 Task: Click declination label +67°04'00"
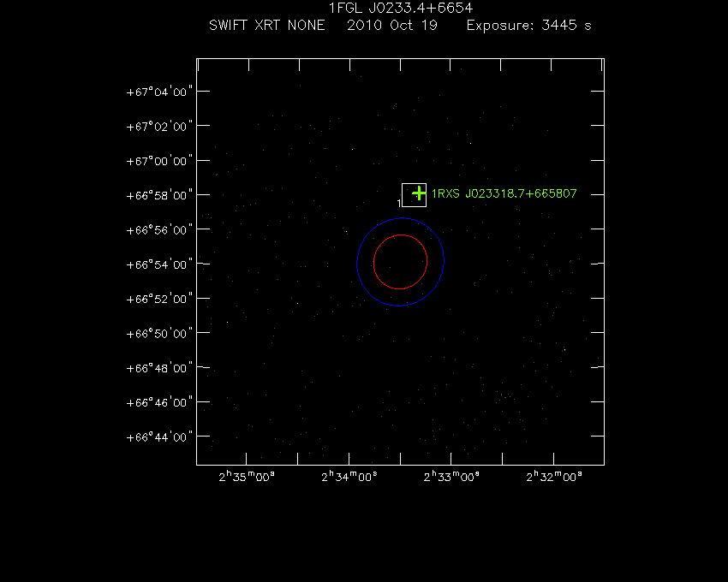[159, 92]
